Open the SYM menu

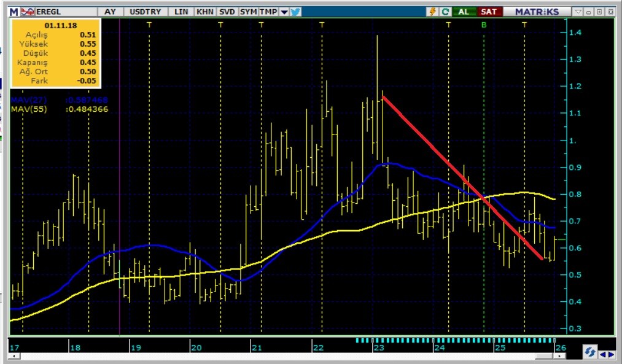pos(248,12)
